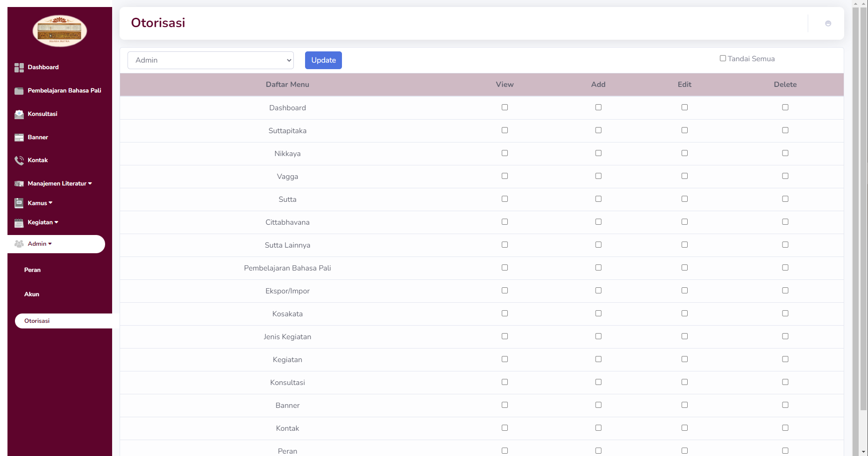This screenshot has height=456, width=868.
Task: Open the Peran submenu item
Action: [x=32, y=270]
